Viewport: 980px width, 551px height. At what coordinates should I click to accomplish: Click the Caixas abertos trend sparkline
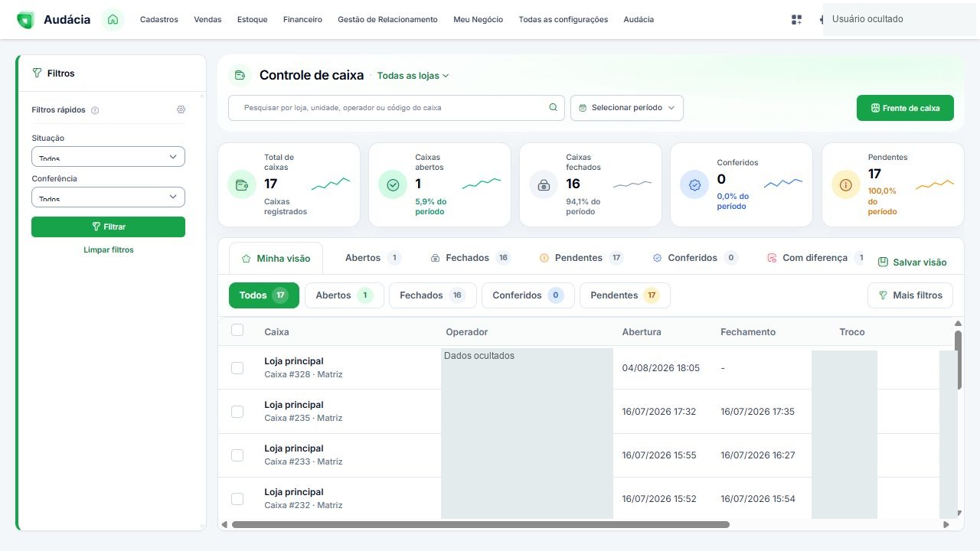(x=482, y=184)
